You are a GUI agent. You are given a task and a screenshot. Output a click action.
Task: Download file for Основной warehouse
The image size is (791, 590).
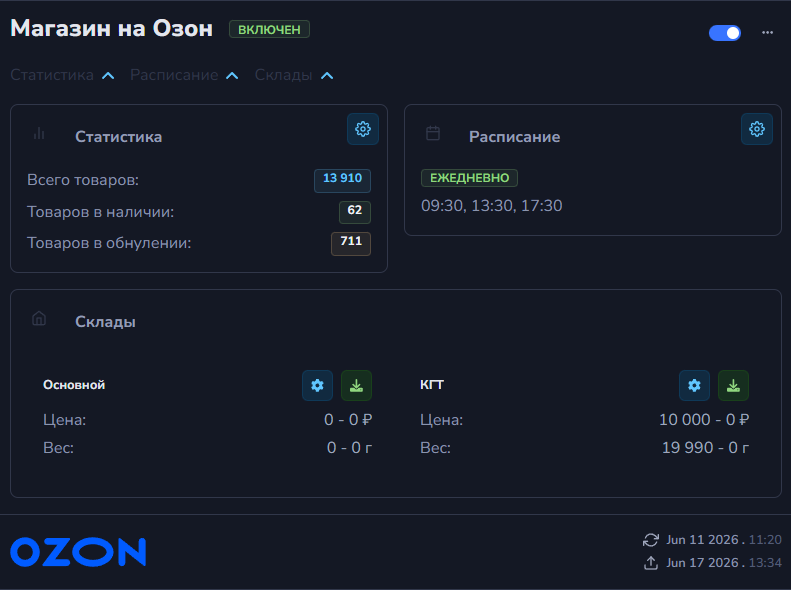(x=356, y=386)
